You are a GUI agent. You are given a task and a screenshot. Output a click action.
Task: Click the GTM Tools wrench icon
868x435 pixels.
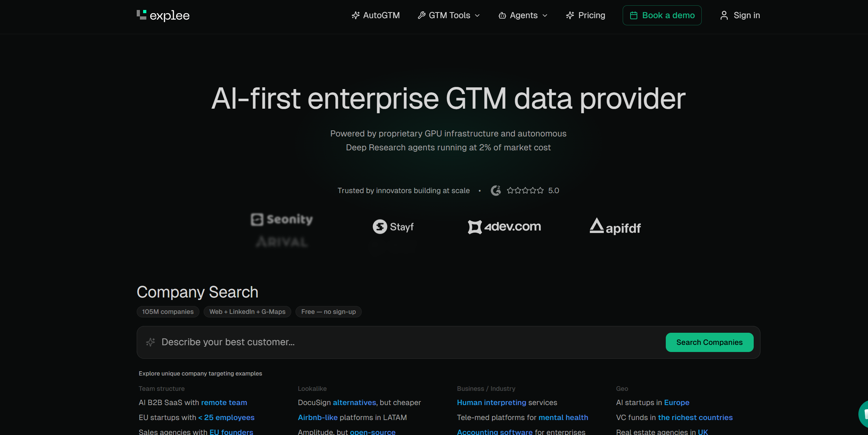coord(422,15)
